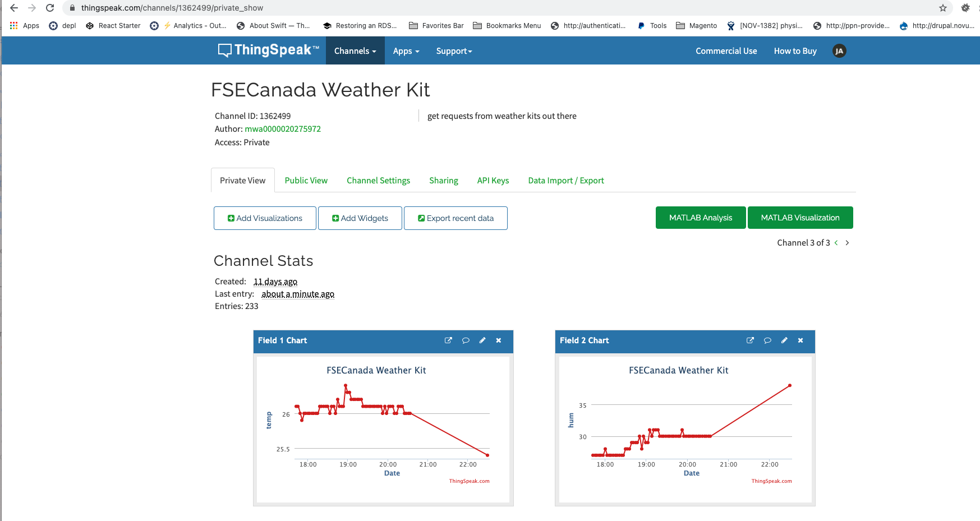Click the 'Entries: 233' text
This screenshot has width=980, height=521.
tap(237, 306)
